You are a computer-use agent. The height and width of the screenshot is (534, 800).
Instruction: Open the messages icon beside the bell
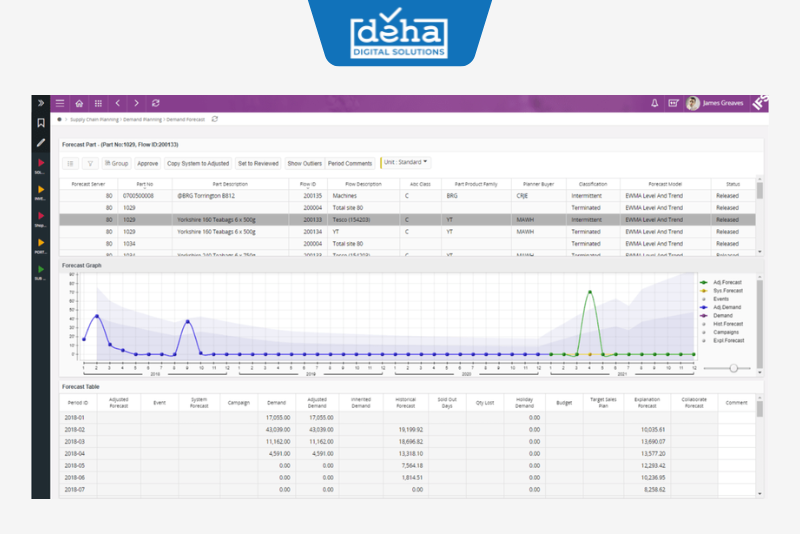pos(673,103)
